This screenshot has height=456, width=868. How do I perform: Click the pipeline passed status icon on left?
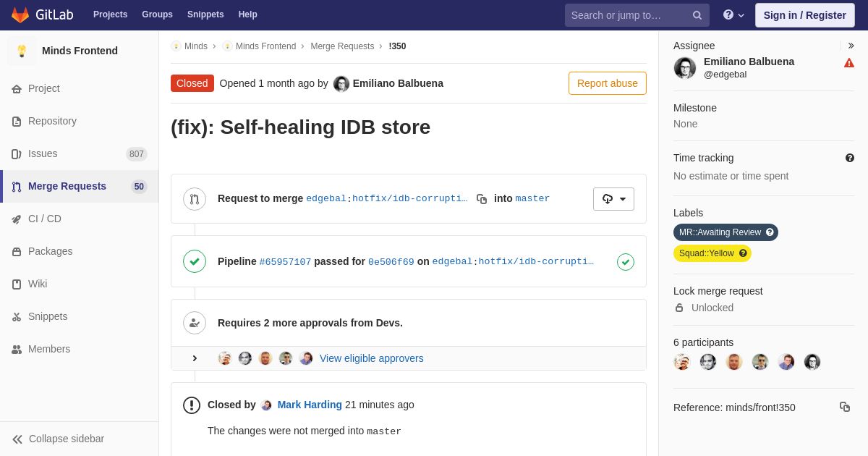195,261
